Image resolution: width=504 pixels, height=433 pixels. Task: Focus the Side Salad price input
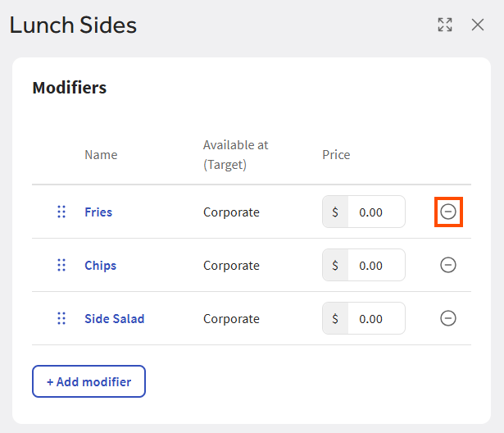375,318
